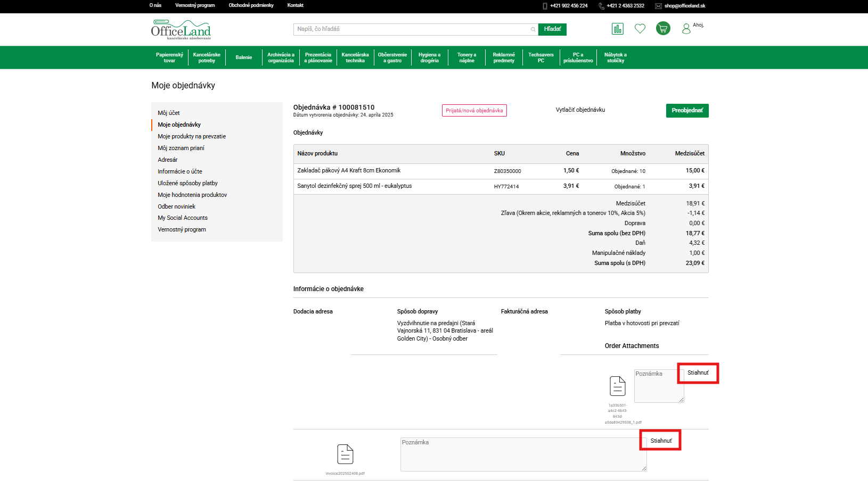Click SKU value HY772414
Viewport: 868px width, 488px height.
506,186
